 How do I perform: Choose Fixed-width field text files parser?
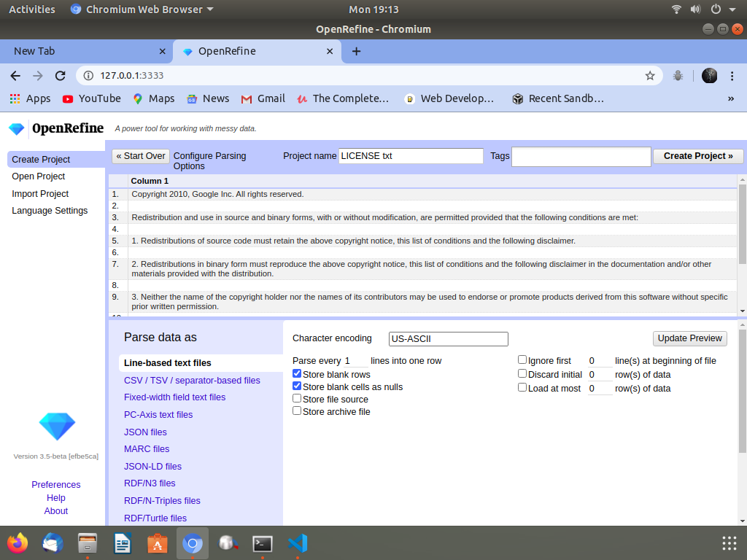pos(175,397)
